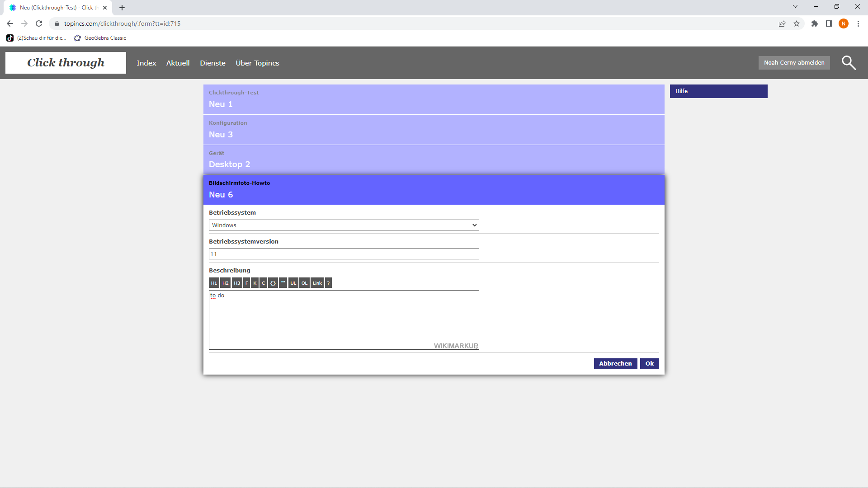The image size is (868, 488).
Task: Confirm the form with Ok
Action: point(649,364)
